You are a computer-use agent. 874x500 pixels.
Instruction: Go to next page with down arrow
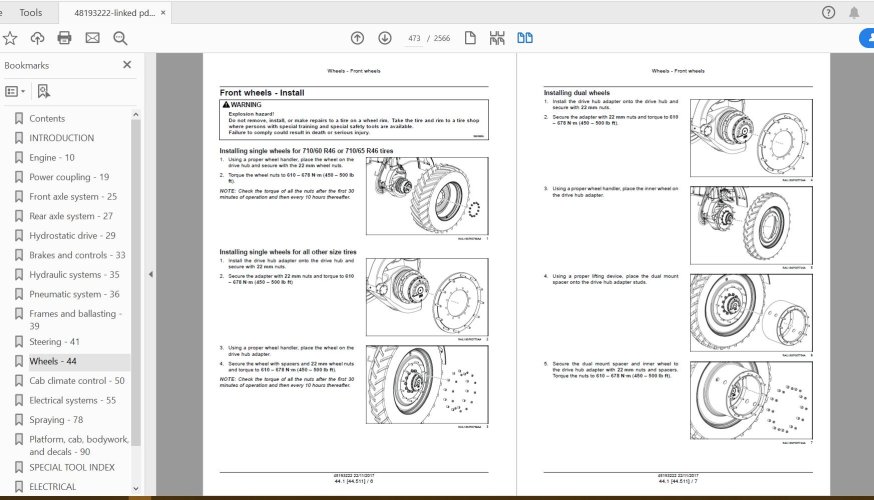385,38
